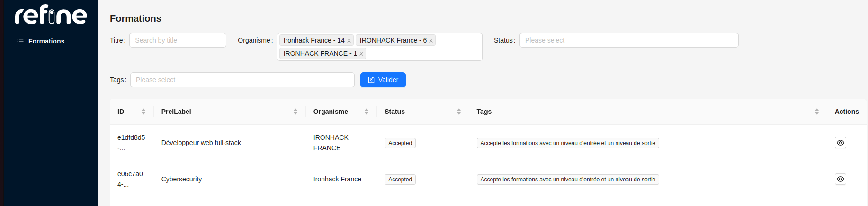Image resolution: width=868 pixels, height=206 pixels.
Task: Click Accepted status in full-stack row
Action: (400, 143)
